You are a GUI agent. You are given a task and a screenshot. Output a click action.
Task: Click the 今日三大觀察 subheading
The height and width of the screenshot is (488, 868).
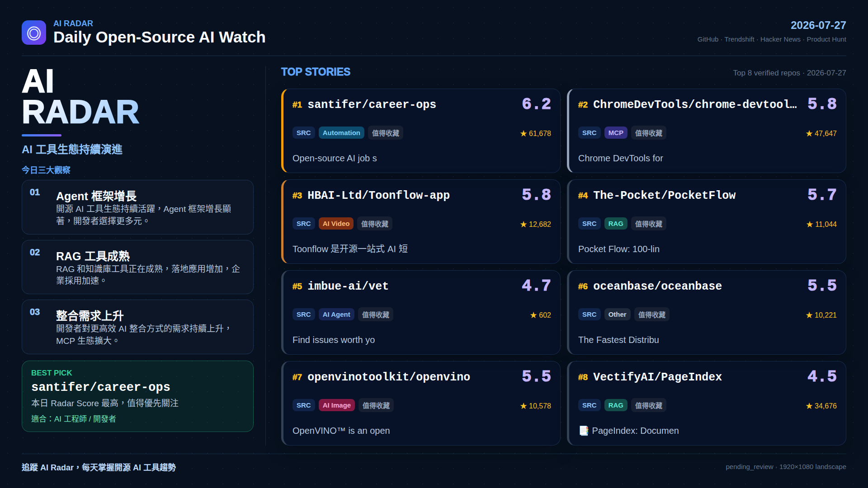pos(46,170)
